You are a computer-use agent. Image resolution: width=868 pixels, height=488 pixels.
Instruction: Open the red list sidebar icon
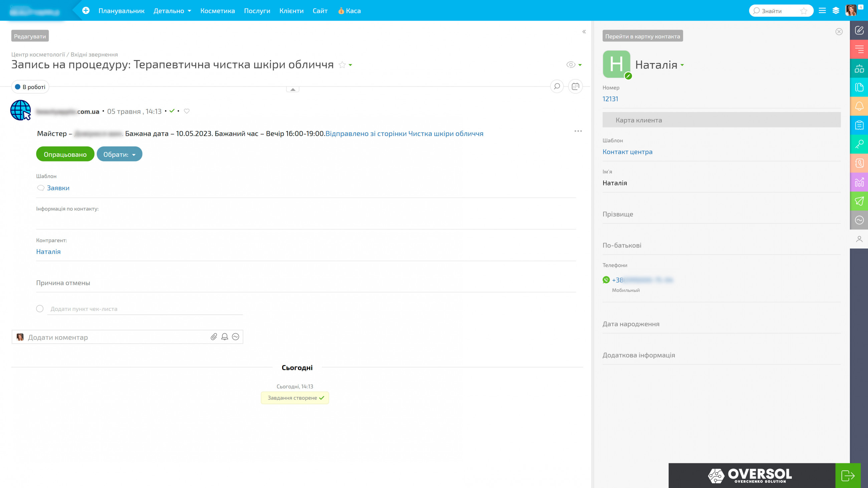tap(859, 49)
